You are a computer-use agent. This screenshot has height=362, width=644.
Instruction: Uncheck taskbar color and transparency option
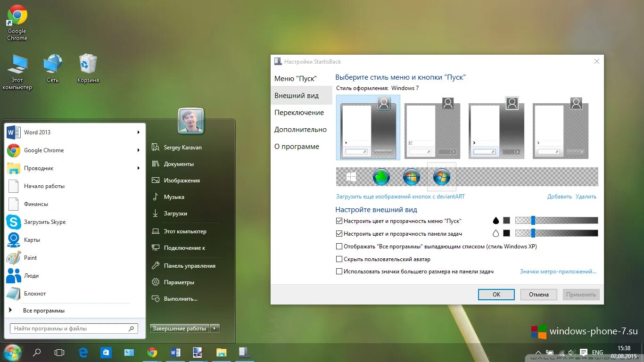(x=339, y=233)
